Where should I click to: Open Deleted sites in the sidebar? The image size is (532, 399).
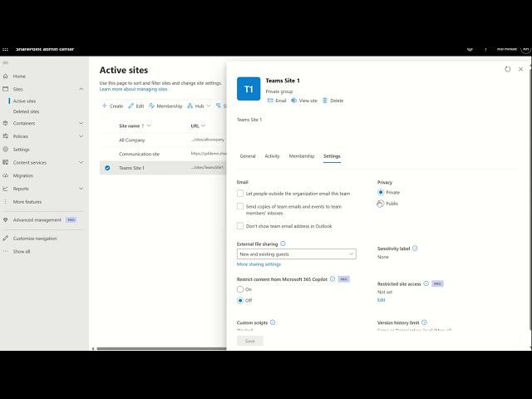point(26,111)
